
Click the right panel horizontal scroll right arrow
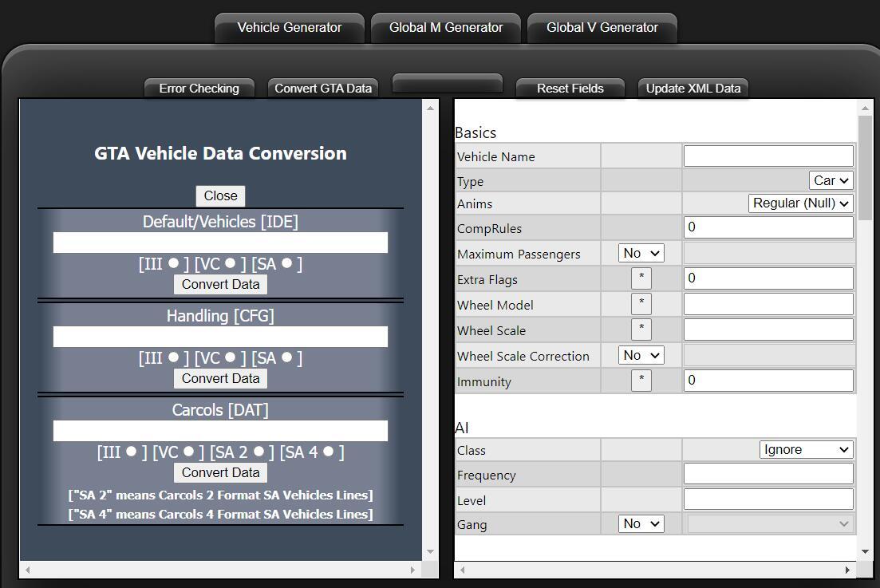click(847, 570)
